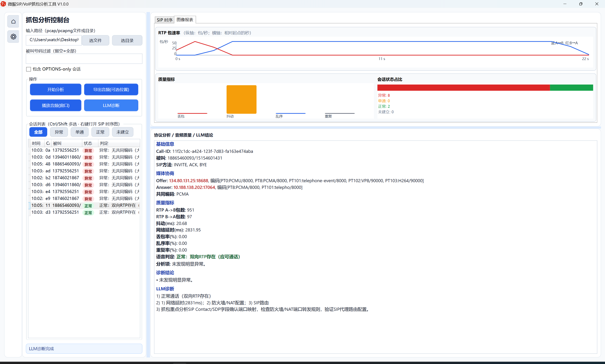
Task: Open 播放音频(窗口) audio player
Action: pos(55,105)
